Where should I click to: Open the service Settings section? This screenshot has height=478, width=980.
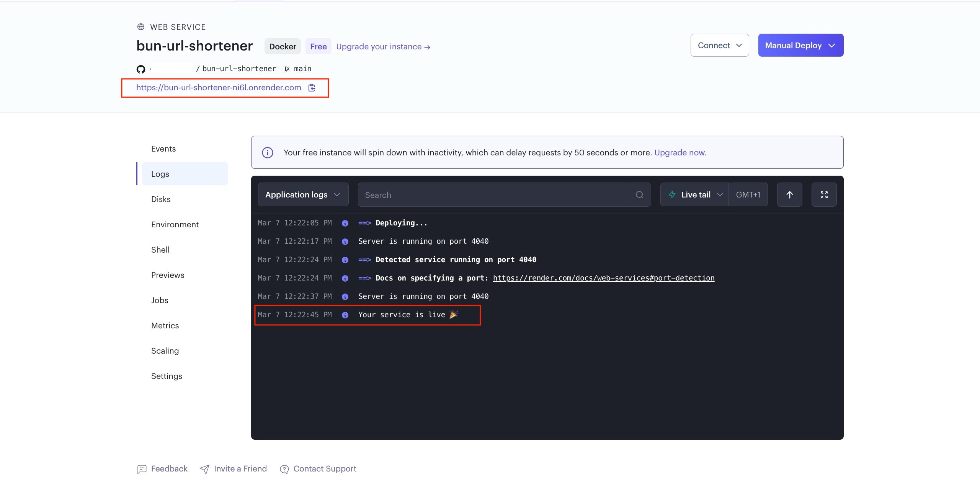pos(167,376)
